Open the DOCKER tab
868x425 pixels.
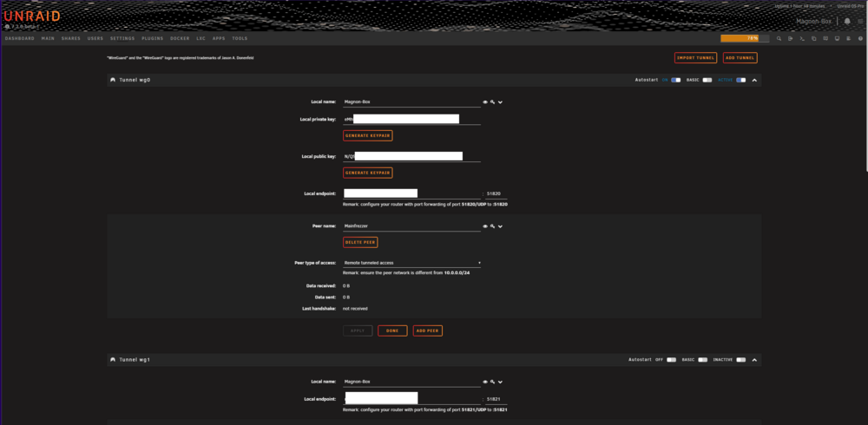180,39
